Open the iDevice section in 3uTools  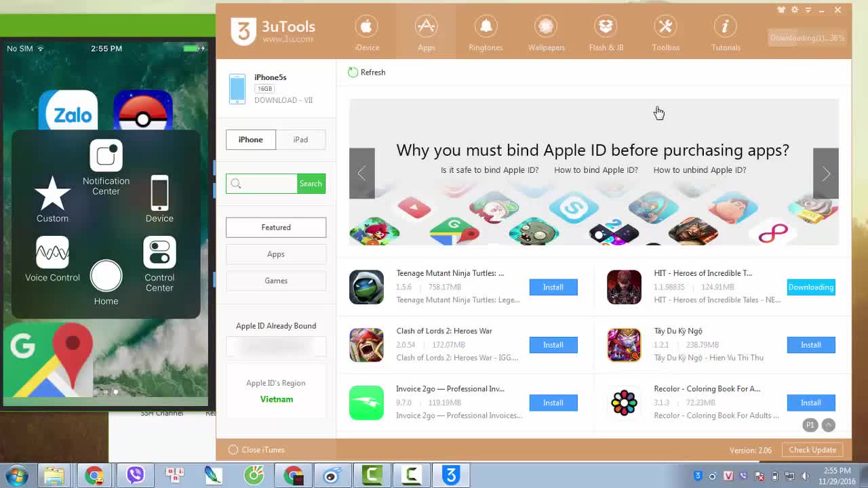pyautogui.click(x=367, y=33)
